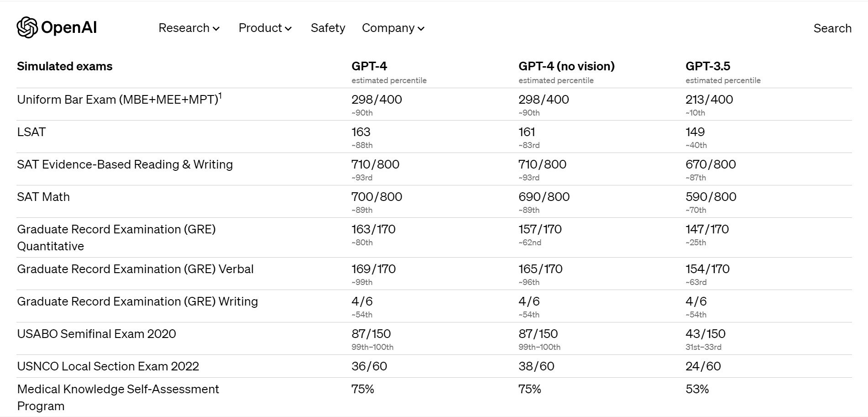Click the OpenAI wordmark text
868x417 pixels.
point(69,28)
